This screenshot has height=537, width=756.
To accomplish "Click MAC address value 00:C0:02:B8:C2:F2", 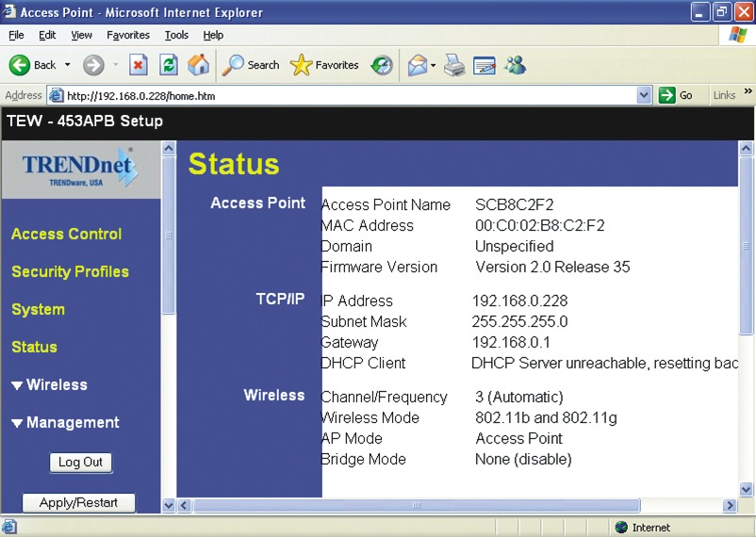I will coord(539,225).
